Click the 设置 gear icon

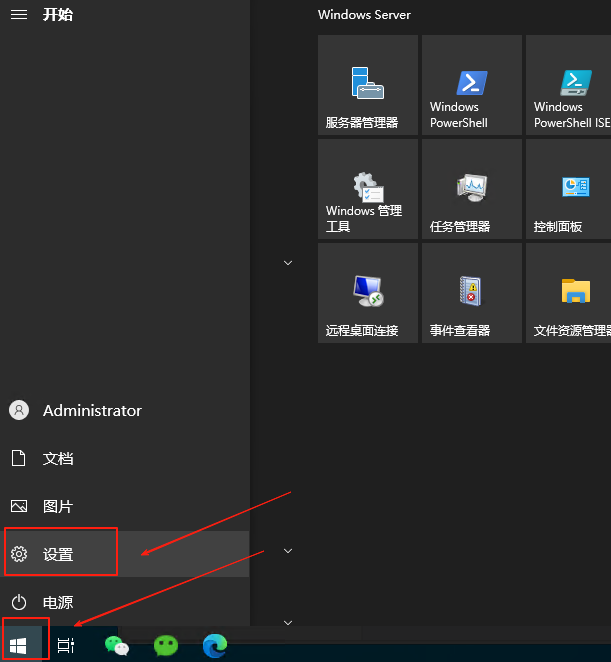tap(19, 554)
